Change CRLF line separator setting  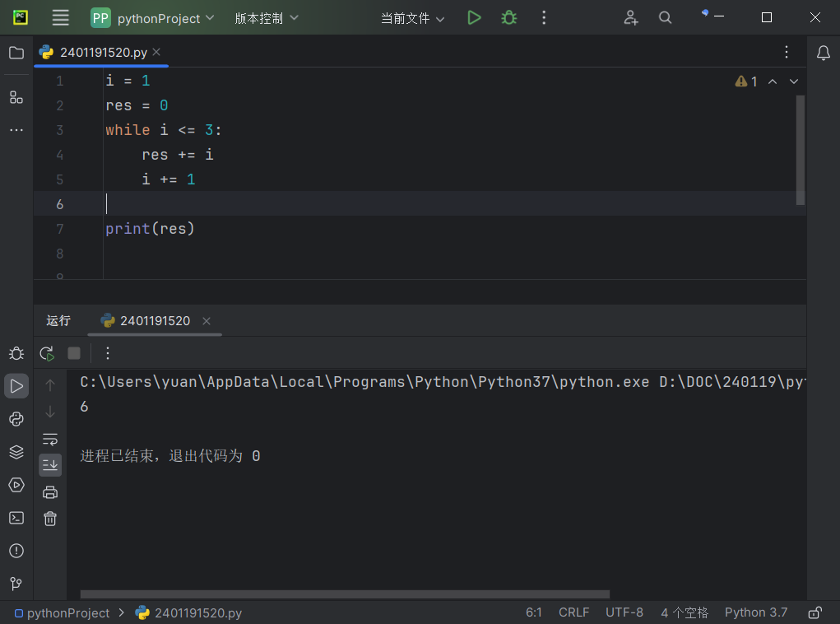coord(573,612)
